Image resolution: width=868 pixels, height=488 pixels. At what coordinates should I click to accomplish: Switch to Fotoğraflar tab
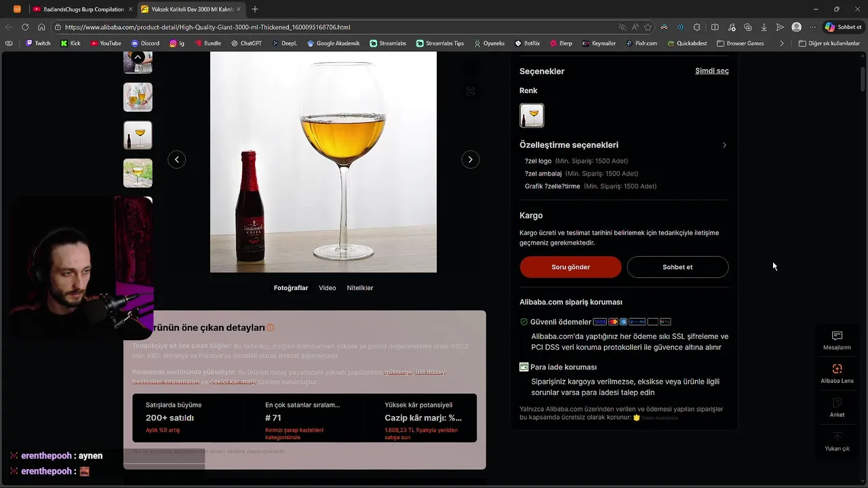point(291,288)
